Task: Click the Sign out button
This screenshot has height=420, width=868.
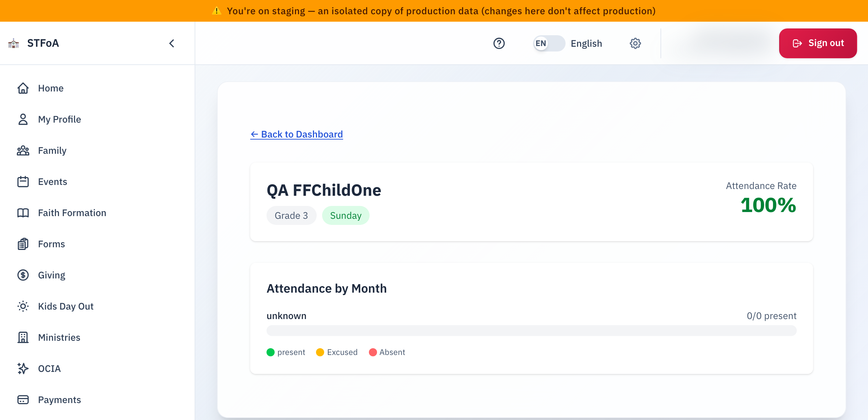Action: pos(818,43)
